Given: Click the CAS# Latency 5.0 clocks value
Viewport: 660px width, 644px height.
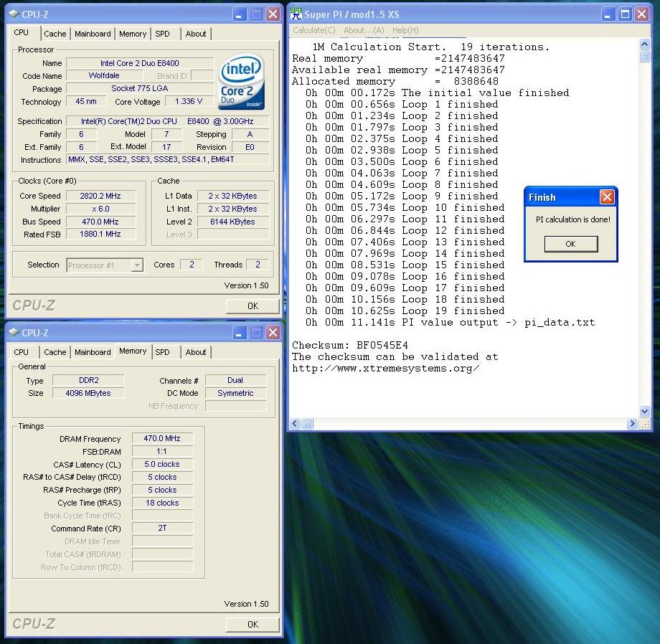Looking at the screenshot, I should coord(162,465).
